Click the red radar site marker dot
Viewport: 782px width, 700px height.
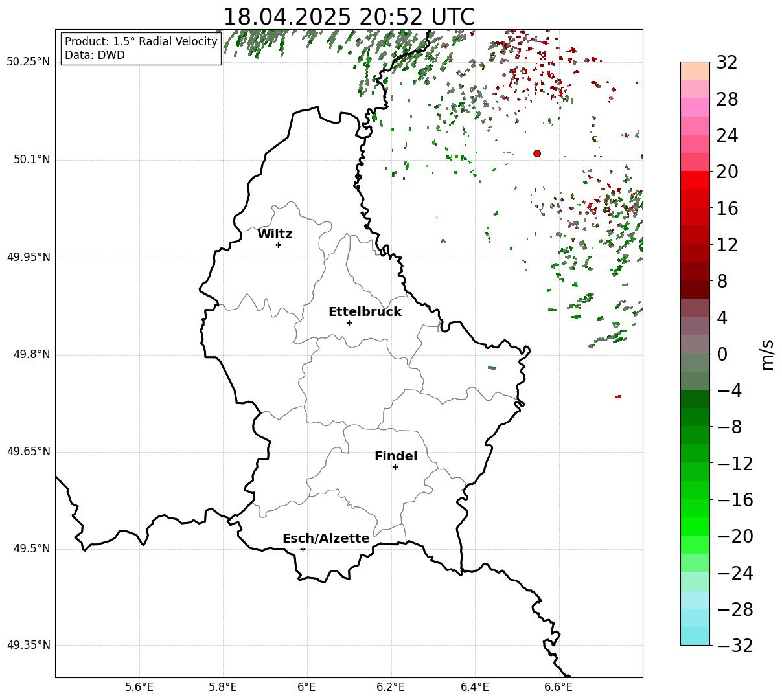point(537,153)
